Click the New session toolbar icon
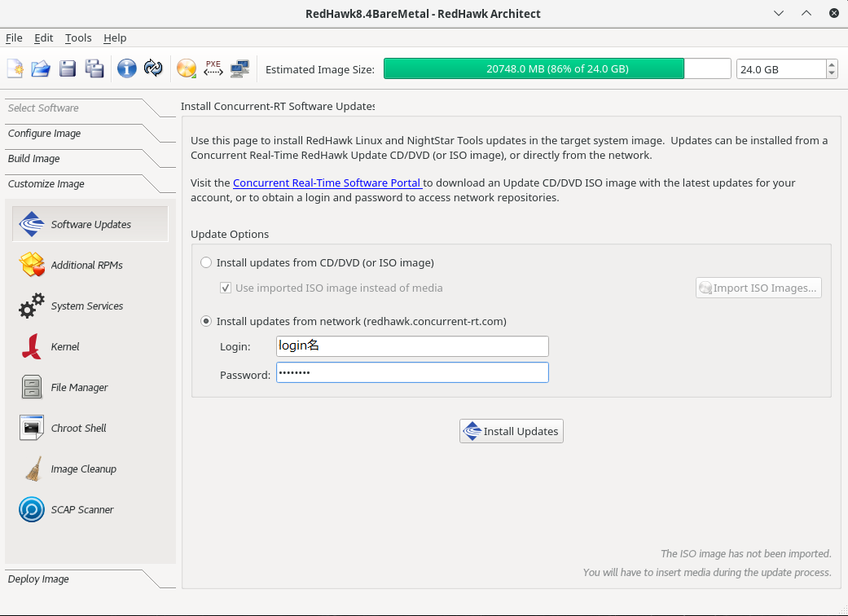848x616 pixels. pos(15,68)
